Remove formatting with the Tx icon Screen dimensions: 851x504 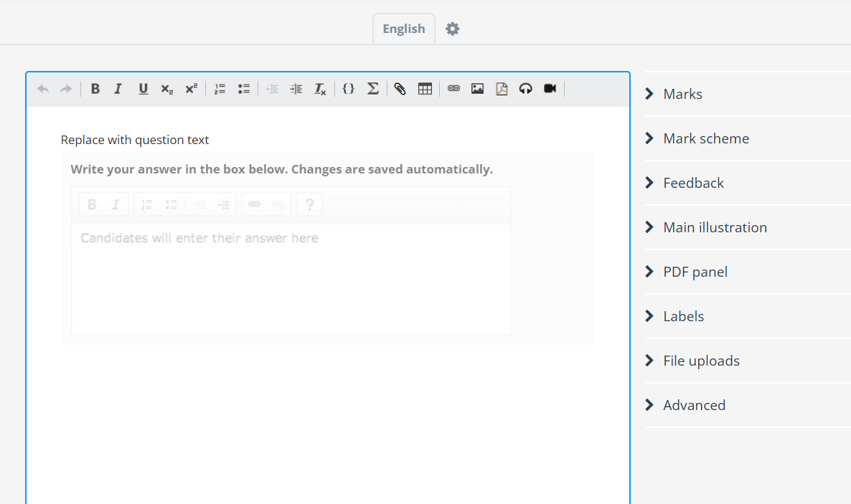320,89
